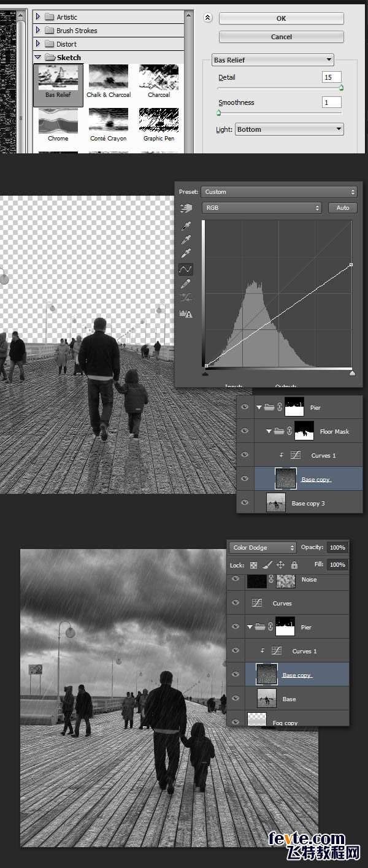The width and height of the screenshot is (368, 868).
Task: Select the black point eyedropper in Curves
Action: coord(186,226)
